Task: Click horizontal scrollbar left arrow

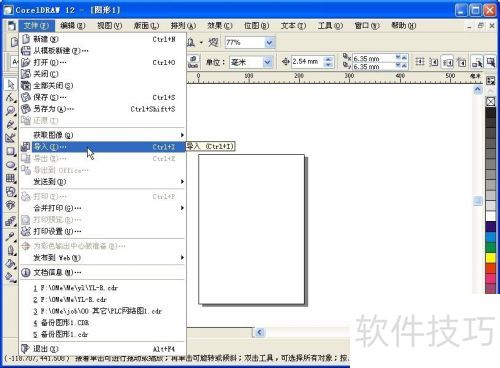Action: pos(260,332)
